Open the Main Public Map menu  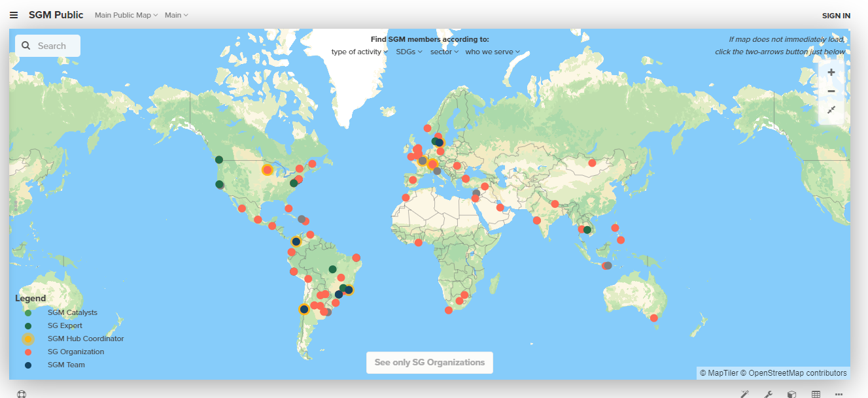(126, 14)
